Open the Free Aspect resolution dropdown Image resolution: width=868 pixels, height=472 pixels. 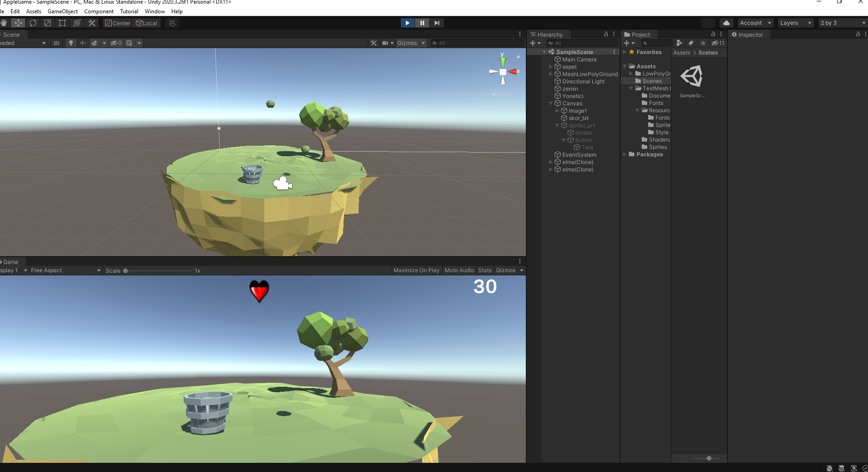[64, 270]
